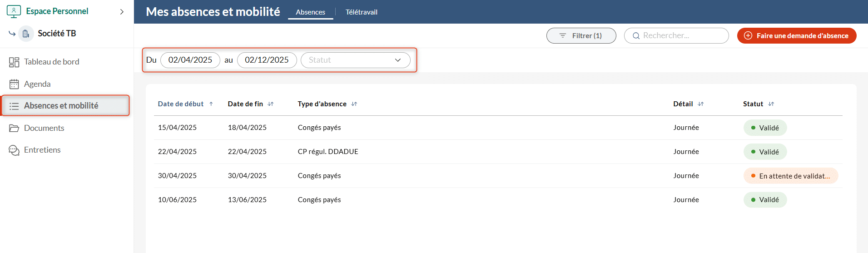This screenshot has height=253, width=868.
Task: Toggle Date de début sort order arrow
Action: click(x=211, y=104)
